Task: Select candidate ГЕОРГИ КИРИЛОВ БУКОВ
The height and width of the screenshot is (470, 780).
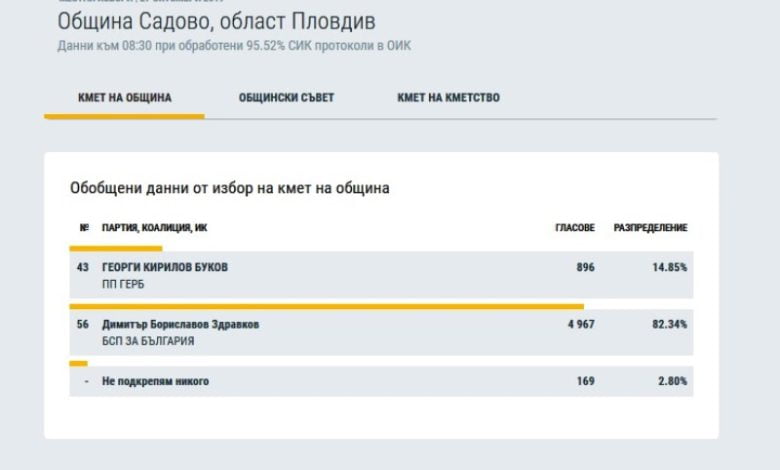Action: coord(165,267)
